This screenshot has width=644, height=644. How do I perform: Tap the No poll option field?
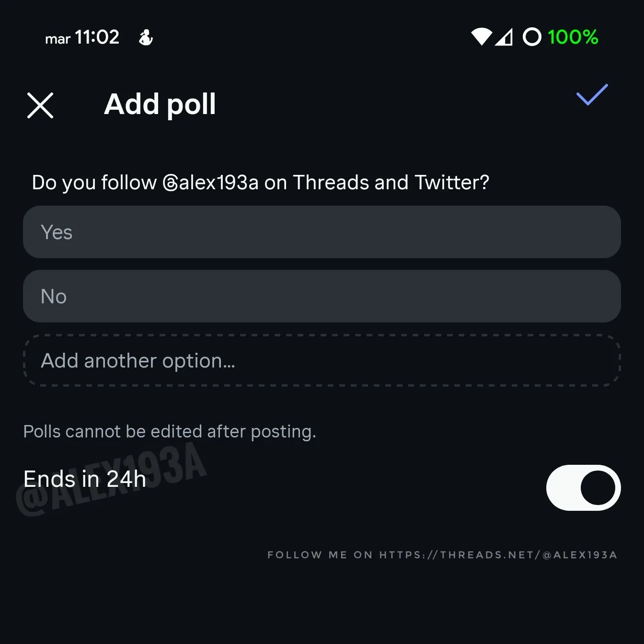(x=322, y=296)
